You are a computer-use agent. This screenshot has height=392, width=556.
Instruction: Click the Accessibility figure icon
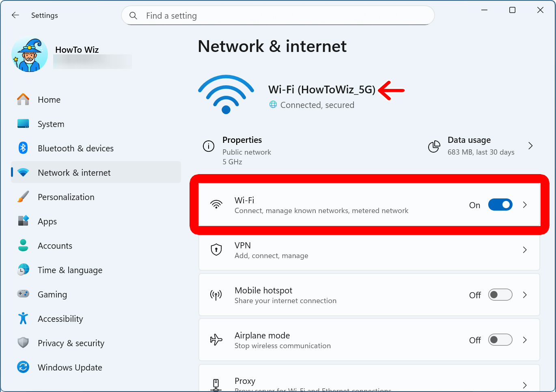point(23,319)
